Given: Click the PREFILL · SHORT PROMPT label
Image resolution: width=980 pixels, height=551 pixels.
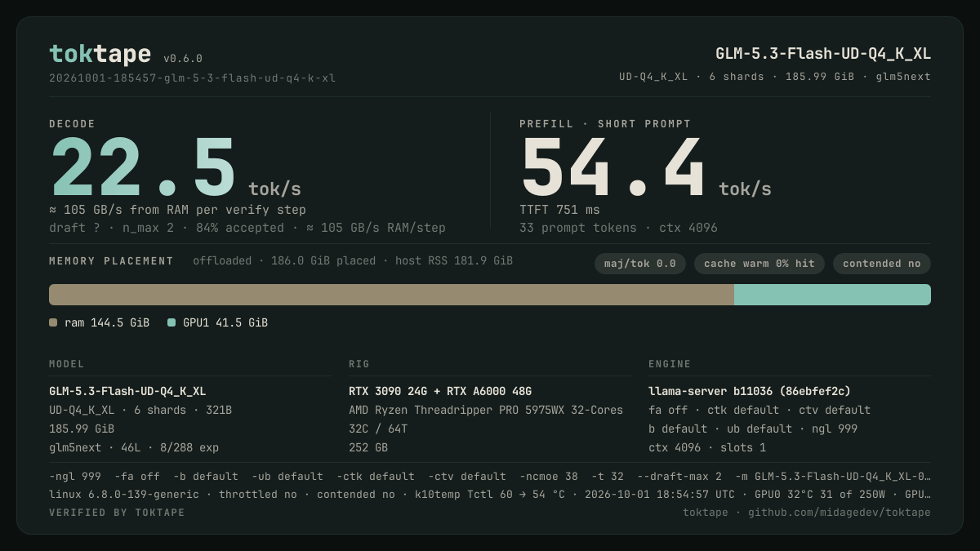Looking at the screenshot, I should 605,124.
